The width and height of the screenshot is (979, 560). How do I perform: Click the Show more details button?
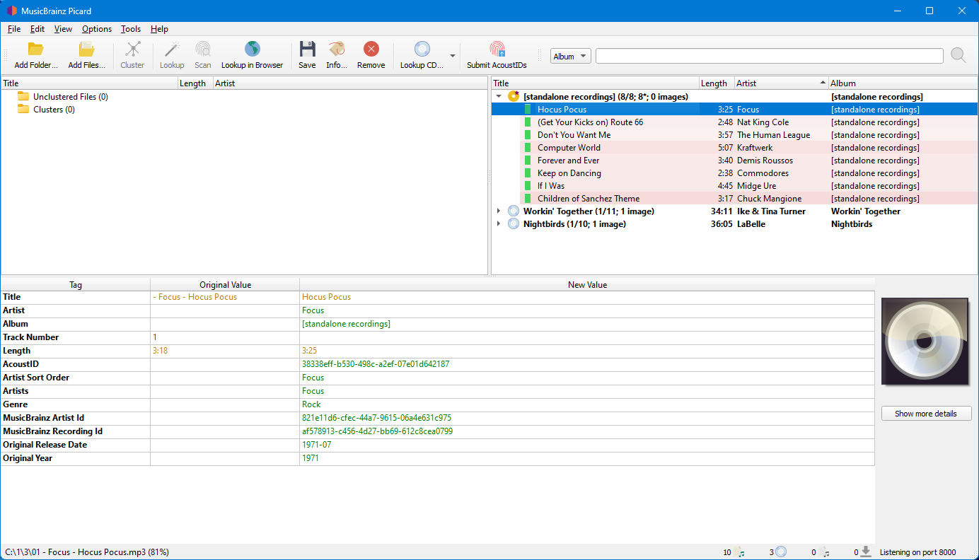pos(926,414)
